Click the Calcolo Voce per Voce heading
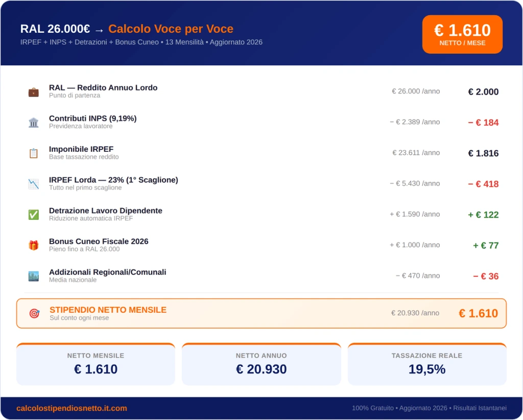 point(171,29)
